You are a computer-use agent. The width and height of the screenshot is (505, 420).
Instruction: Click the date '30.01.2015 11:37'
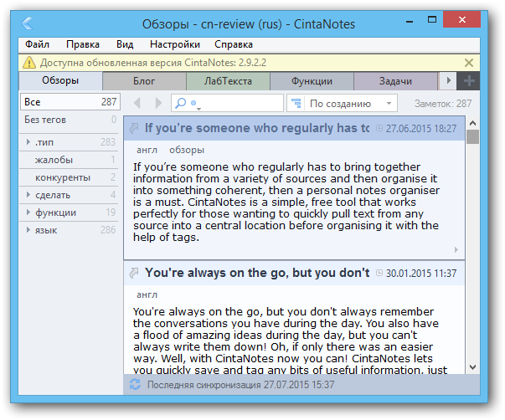(421, 274)
